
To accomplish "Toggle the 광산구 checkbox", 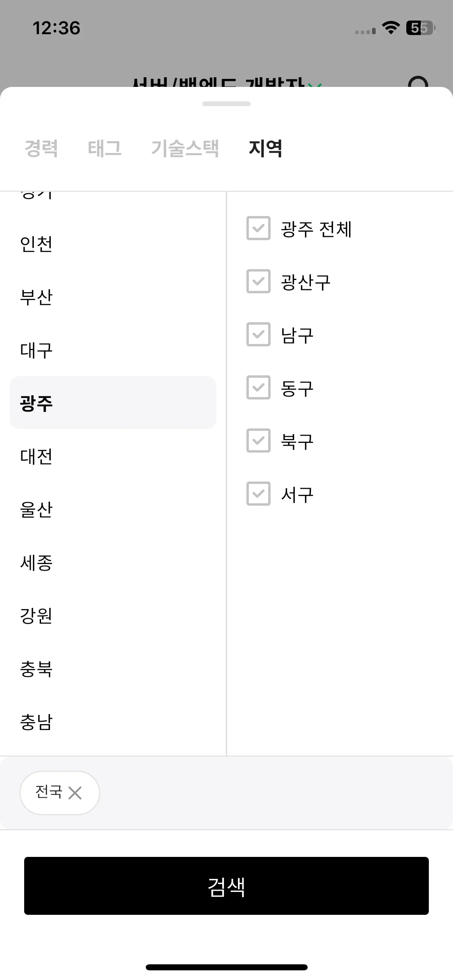I will (x=259, y=281).
